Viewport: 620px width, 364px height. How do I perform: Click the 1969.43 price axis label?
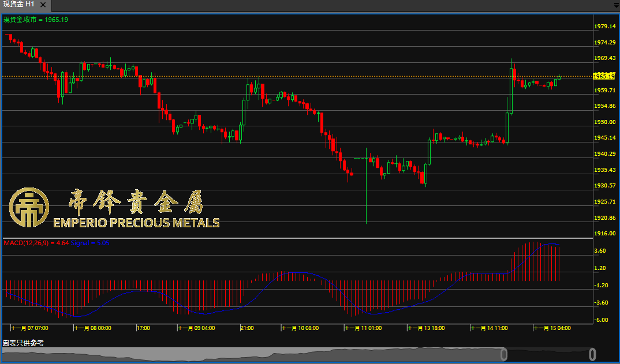tap(605, 58)
